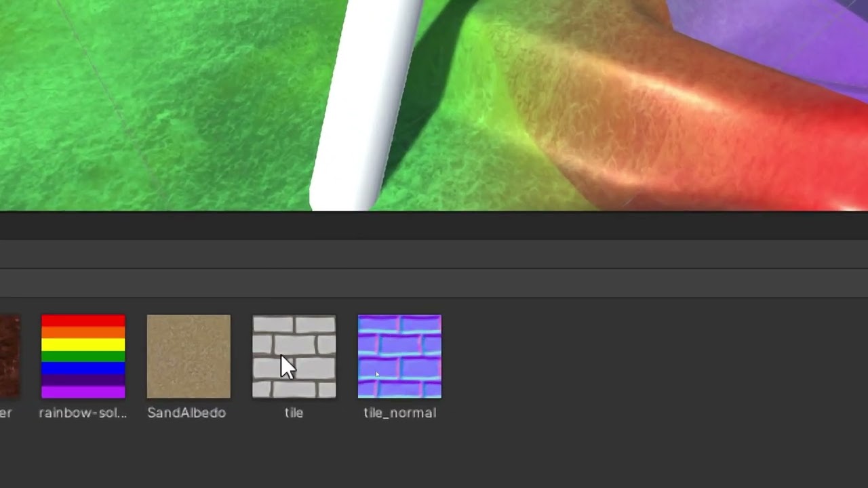Viewport: 868px width, 488px height.
Task: Click the 'tile_normal' asset name label
Action: tap(400, 413)
